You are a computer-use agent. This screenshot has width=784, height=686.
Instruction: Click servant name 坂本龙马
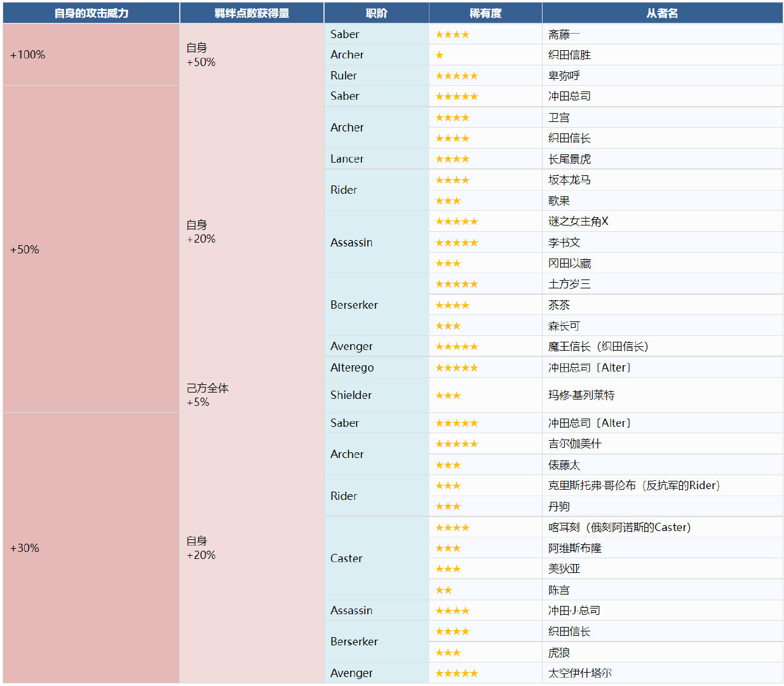coord(569,180)
